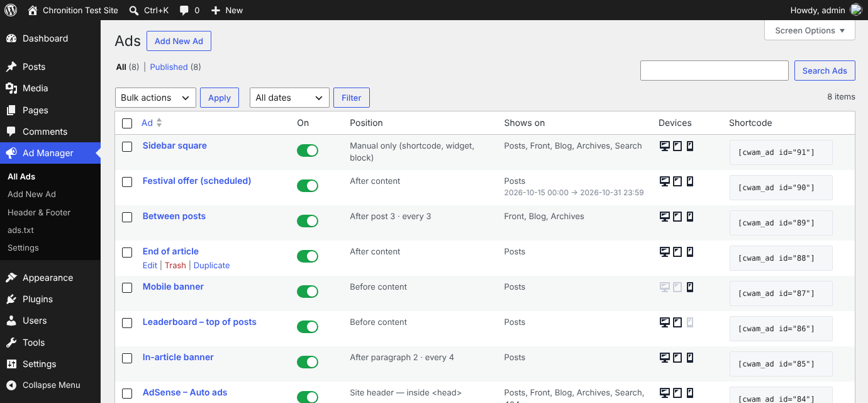Click the Collapse Menu arrow icon
Image resolution: width=868 pixels, height=403 pixels.
coord(11,385)
